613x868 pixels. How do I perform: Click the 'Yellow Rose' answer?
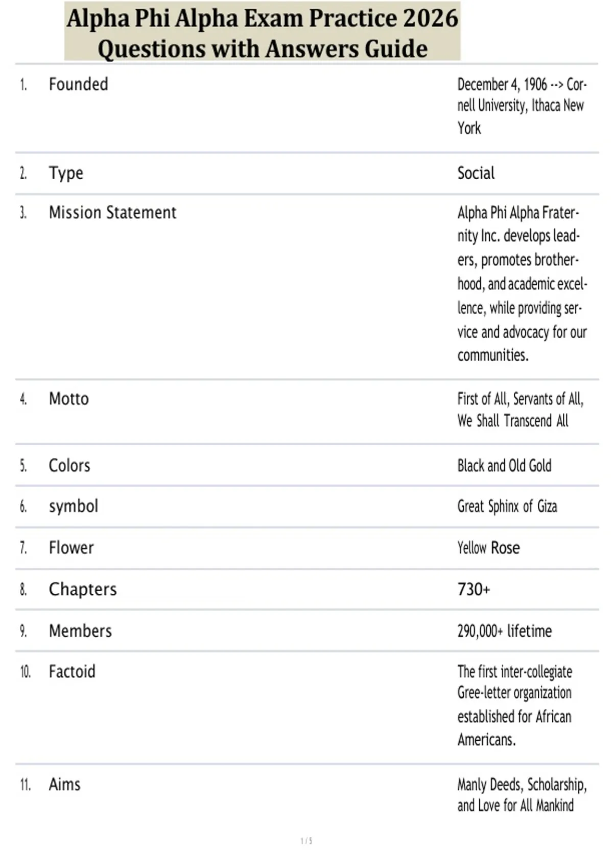tap(489, 548)
